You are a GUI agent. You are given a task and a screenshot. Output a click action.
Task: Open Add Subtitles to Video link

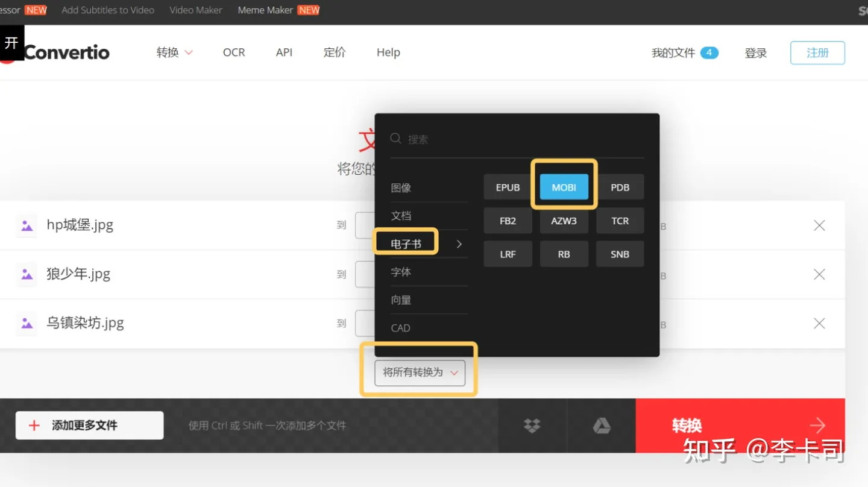pyautogui.click(x=108, y=10)
